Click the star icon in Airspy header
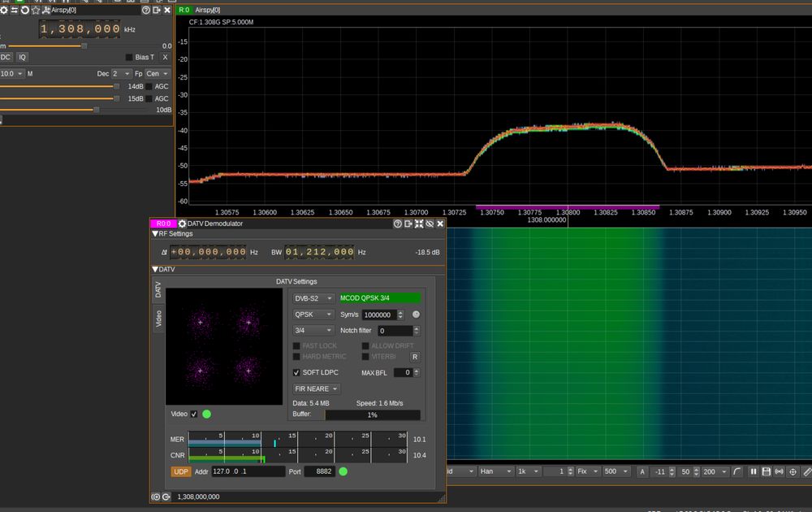 pyautogui.click(x=35, y=10)
